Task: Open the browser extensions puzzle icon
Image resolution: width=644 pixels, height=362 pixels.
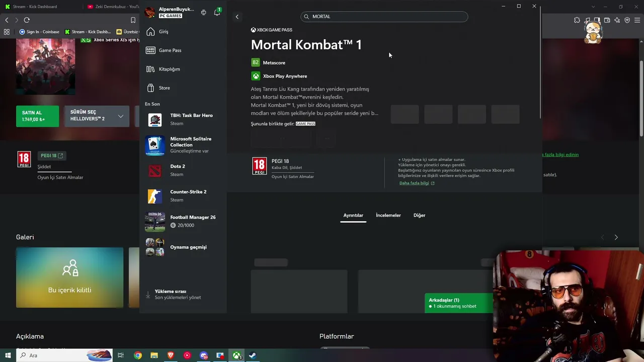Action: pyautogui.click(x=577, y=20)
